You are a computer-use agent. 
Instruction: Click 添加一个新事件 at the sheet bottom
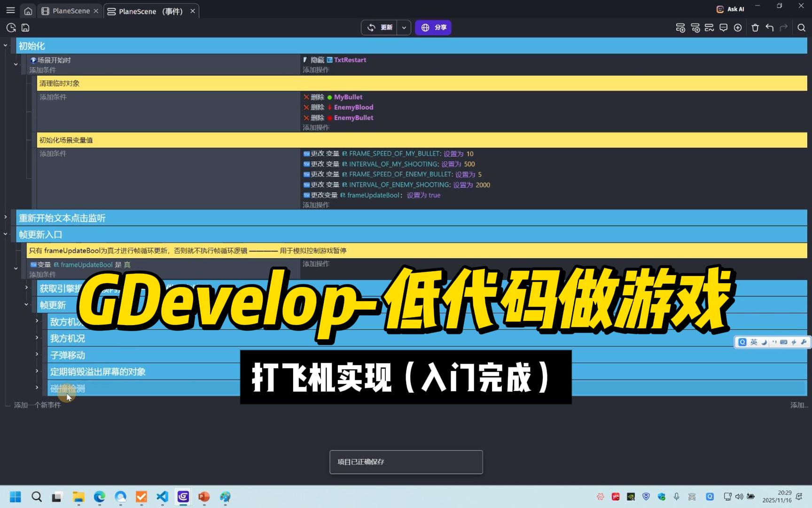[x=38, y=405]
